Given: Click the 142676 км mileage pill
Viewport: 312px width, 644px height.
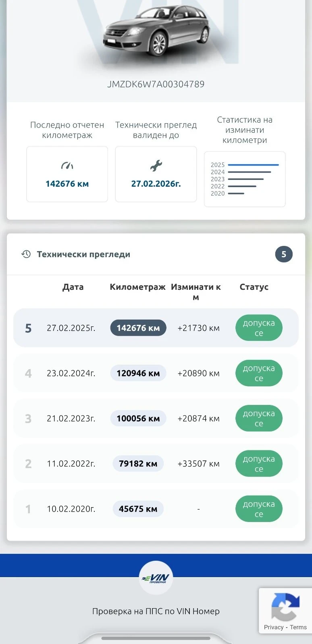Looking at the screenshot, I should tap(138, 328).
